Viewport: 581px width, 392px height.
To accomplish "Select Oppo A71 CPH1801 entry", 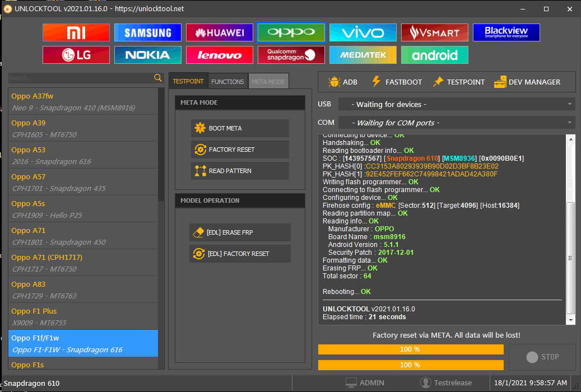I will pos(83,236).
